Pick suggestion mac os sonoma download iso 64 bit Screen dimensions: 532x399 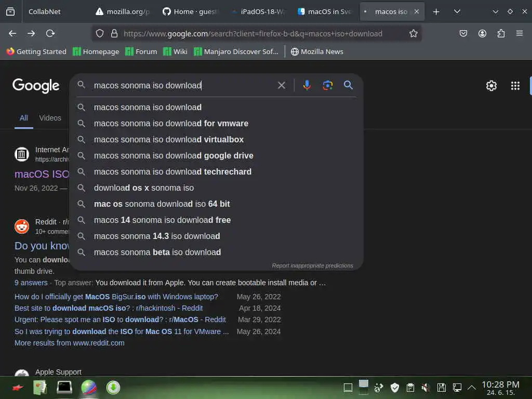tap(217, 204)
